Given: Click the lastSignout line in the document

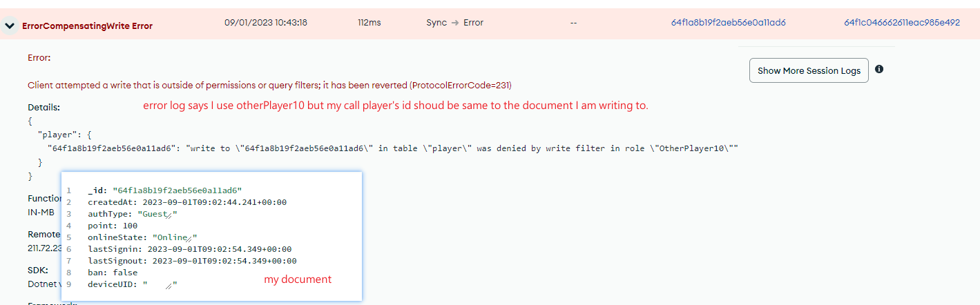Looking at the screenshot, I should [192, 261].
